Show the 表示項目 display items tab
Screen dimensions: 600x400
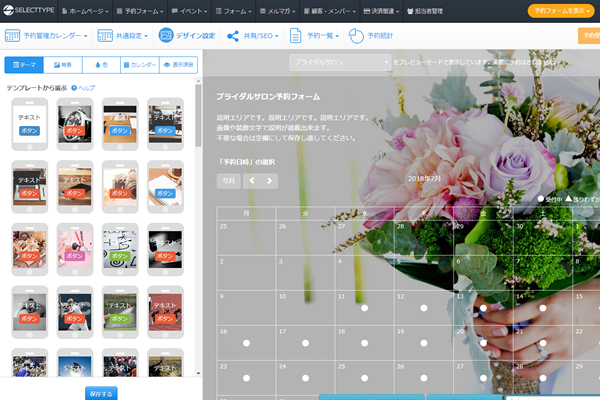click(x=178, y=65)
